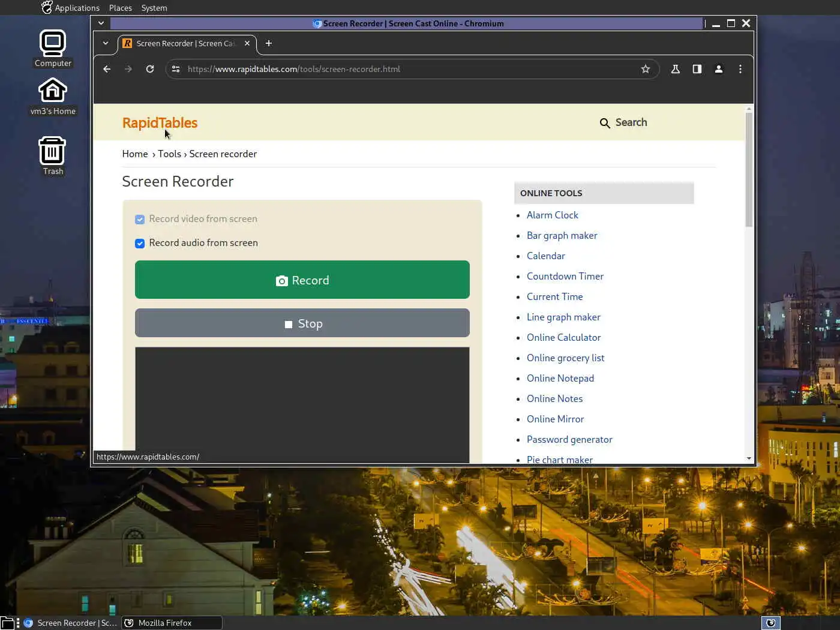Viewport: 840px width, 630px height.
Task: Open the Applications menu
Action: pyautogui.click(x=77, y=8)
